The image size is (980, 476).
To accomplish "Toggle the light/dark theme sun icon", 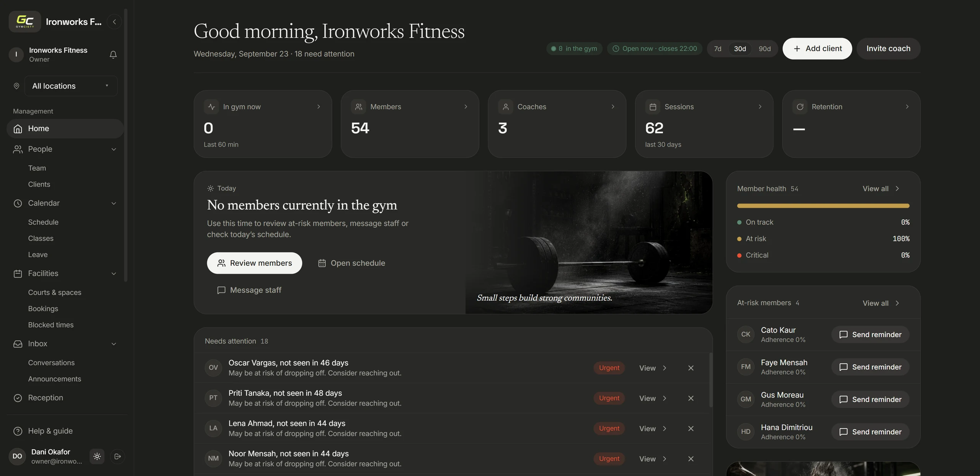I will [x=97, y=456].
